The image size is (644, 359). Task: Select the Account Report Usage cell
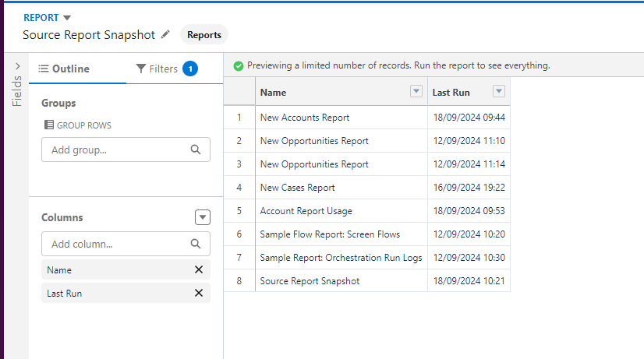[x=306, y=211]
